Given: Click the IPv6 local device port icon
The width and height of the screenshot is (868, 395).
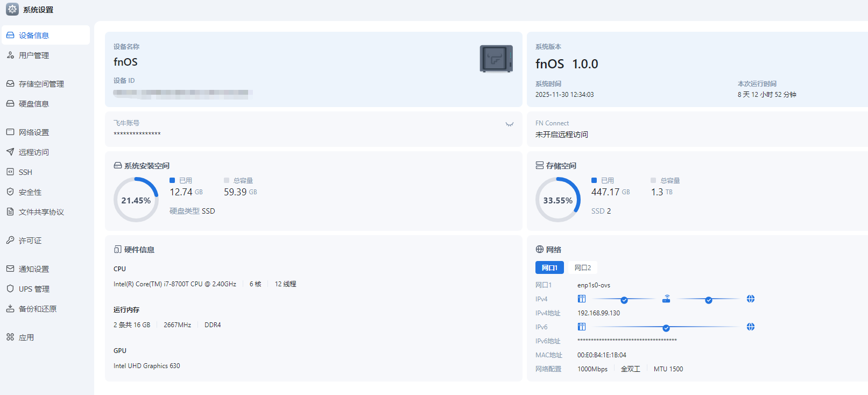Looking at the screenshot, I should point(582,327).
